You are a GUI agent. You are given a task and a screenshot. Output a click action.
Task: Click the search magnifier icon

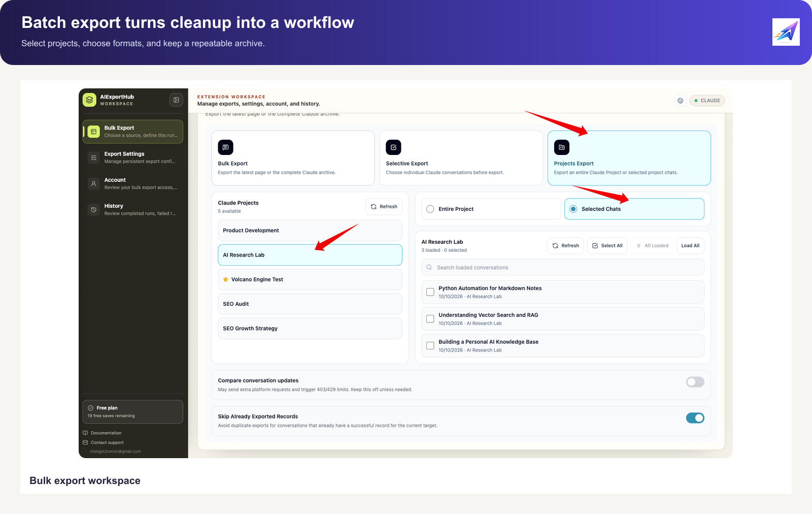(x=429, y=267)
